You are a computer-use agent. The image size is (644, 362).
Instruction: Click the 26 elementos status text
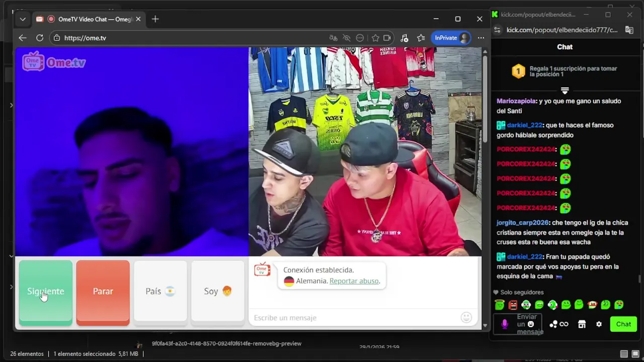[x=27, y=354]
